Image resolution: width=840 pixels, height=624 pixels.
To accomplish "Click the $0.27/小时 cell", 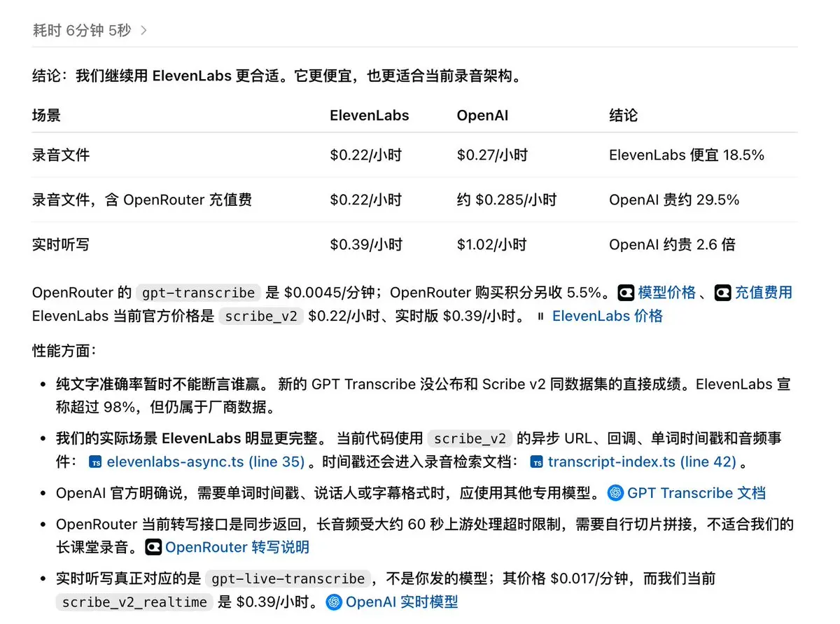I will [493, 155].
